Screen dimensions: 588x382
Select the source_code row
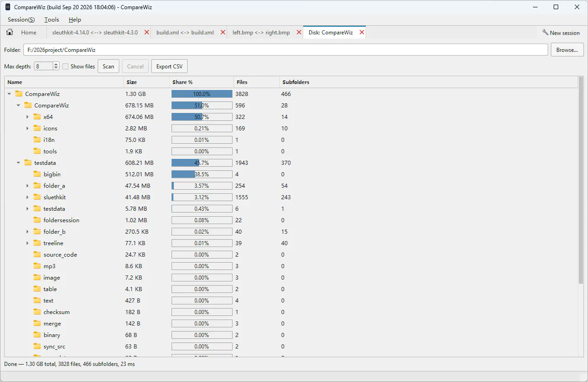click(x=291, y=254)
